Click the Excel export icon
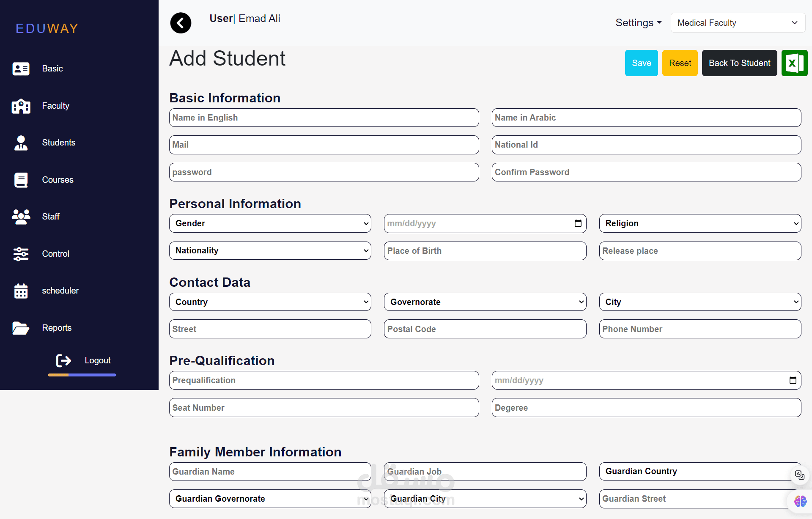This screenshot has height=519, width=812. pyautogui.click(x=794, y=63)
